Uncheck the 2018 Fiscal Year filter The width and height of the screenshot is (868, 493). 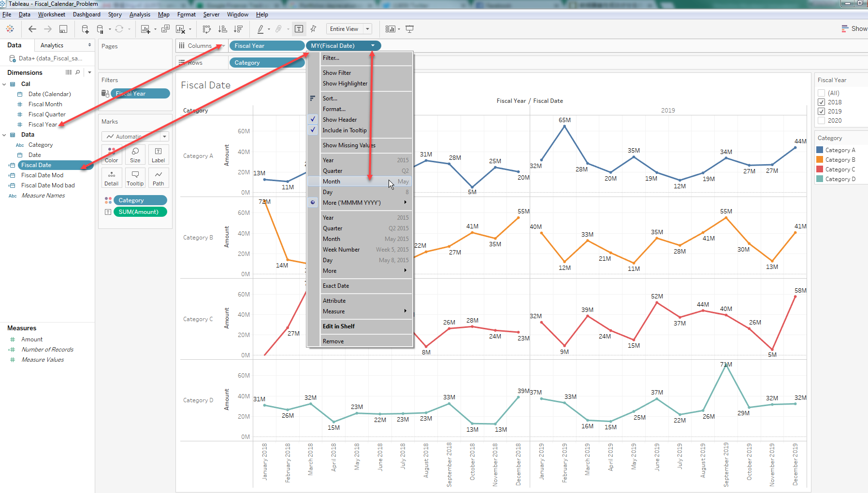[x=822, y=102]
